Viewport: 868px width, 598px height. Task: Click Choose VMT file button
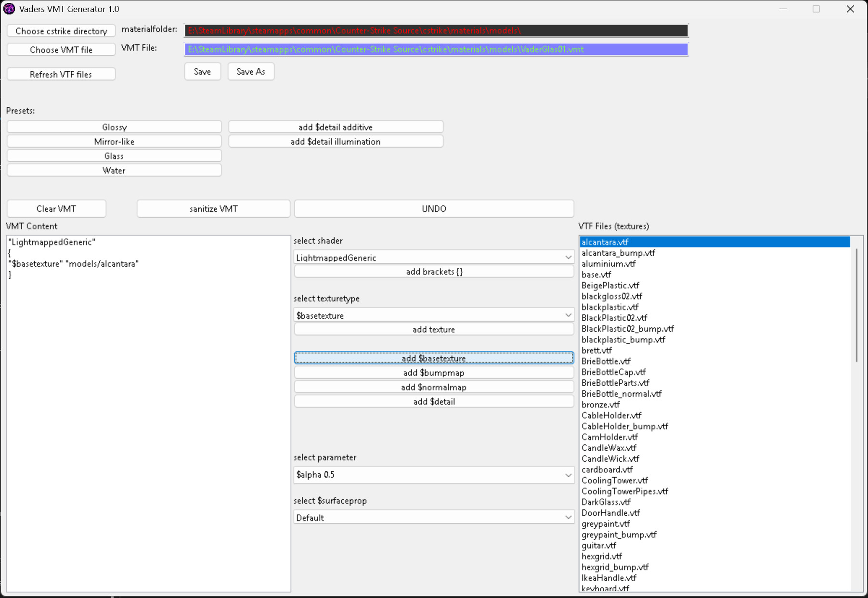tap(61, 50)
